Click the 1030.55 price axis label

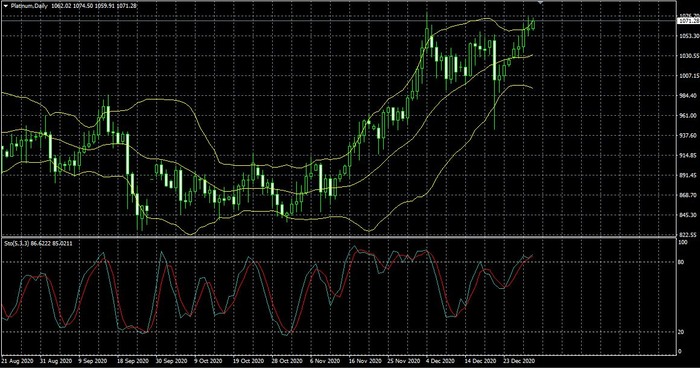689,56
